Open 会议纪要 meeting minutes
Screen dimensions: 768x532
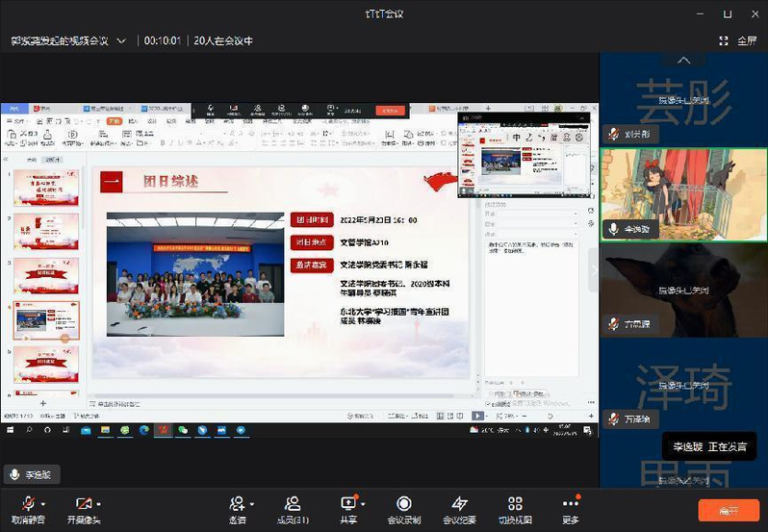[x=459, y=504]
